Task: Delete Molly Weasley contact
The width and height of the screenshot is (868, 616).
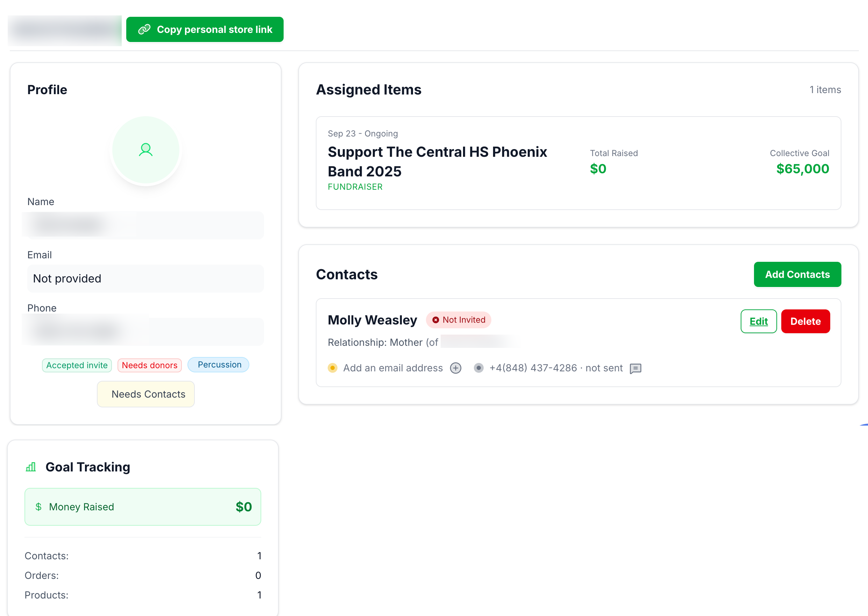Action: tap(805, 321)
